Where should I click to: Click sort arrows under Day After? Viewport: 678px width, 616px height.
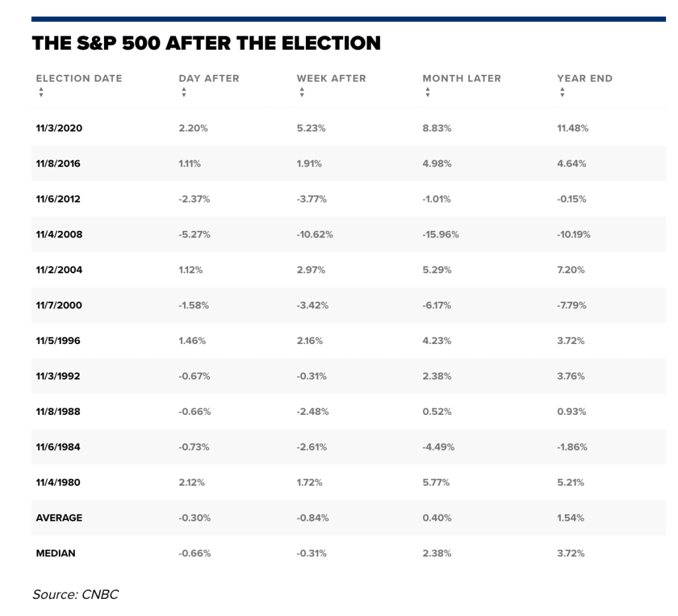pos(183,93)
